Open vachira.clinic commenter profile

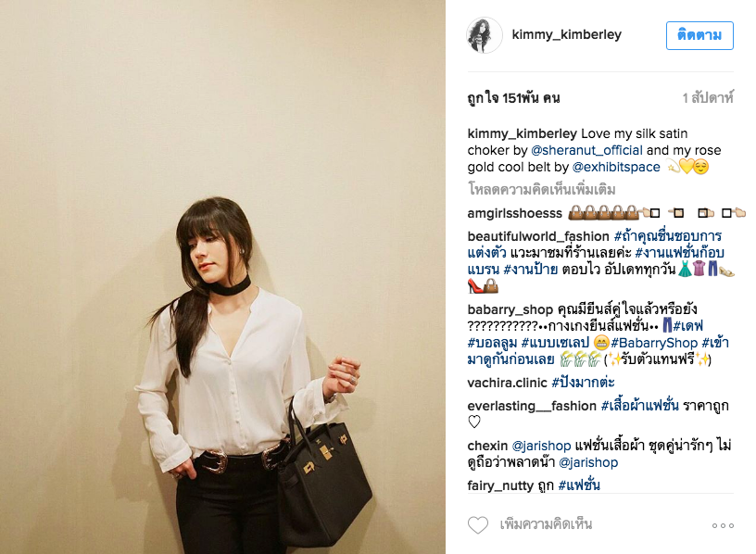click(507, 383)
